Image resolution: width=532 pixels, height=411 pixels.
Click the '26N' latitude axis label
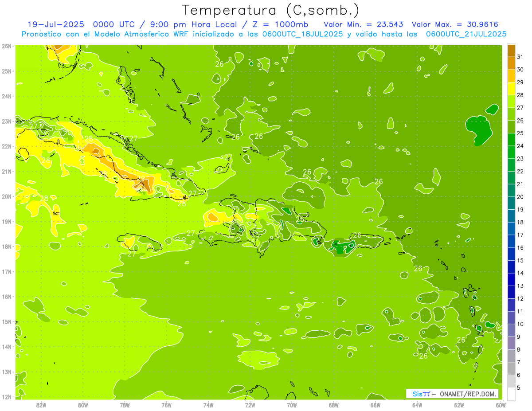pyautogui.click(x=7, y=46)
